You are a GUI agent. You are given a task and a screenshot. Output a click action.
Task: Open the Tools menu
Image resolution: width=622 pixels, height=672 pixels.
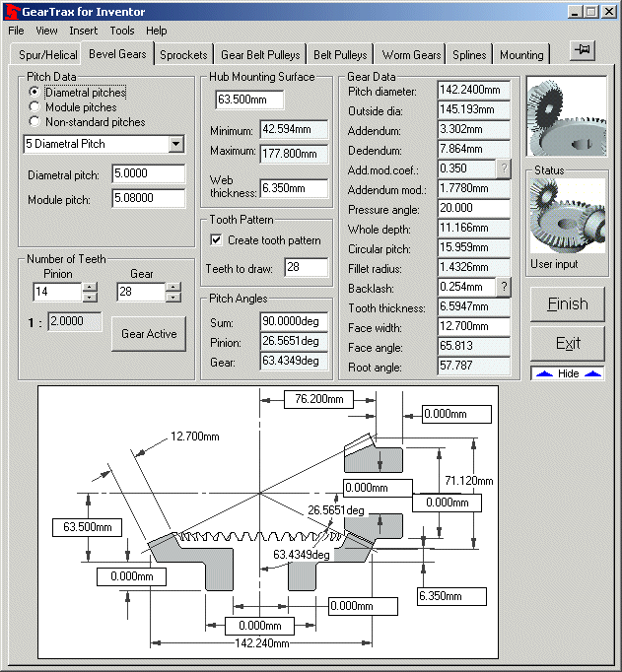[x=121, y=31]
